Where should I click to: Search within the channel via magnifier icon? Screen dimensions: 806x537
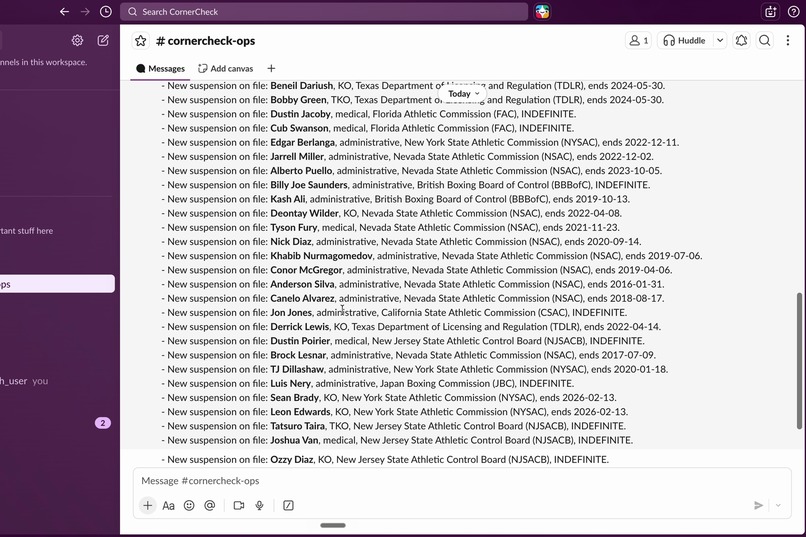point(764,40)
